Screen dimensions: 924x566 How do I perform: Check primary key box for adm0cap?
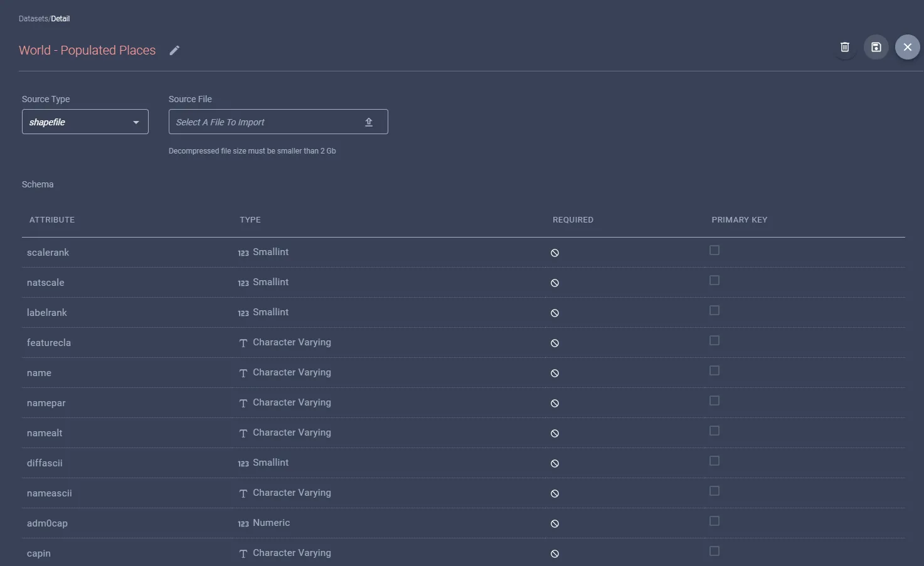[714, 521]
